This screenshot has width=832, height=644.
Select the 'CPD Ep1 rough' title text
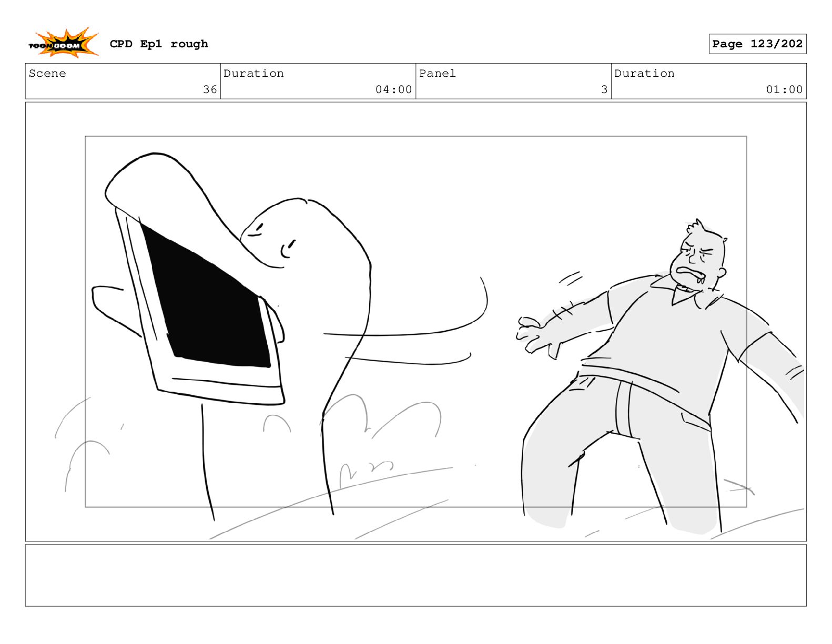(159, 44)
